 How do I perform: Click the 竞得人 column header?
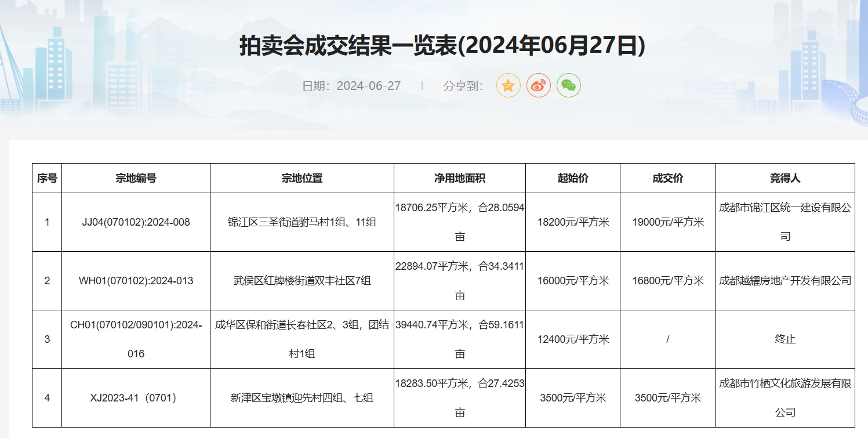(785, 178)
